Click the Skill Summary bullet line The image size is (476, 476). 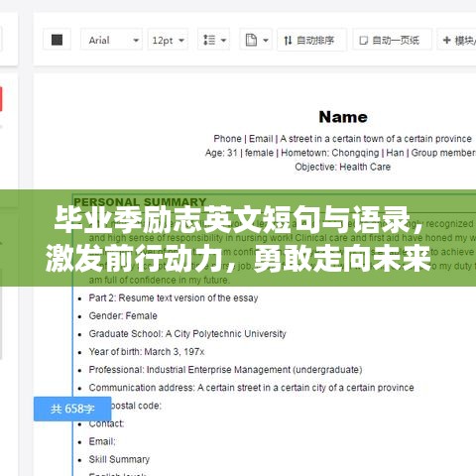(119, 459)
